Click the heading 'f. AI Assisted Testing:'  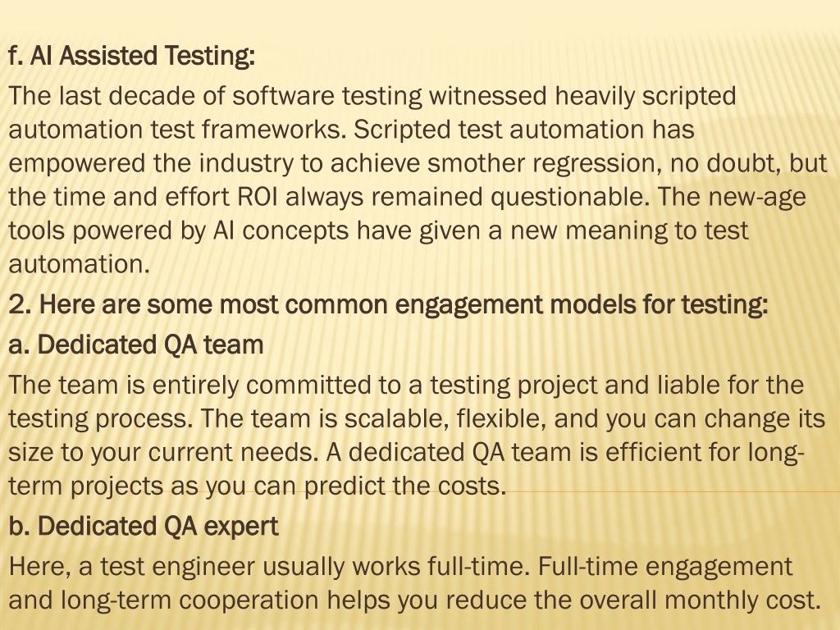[132, 56]
